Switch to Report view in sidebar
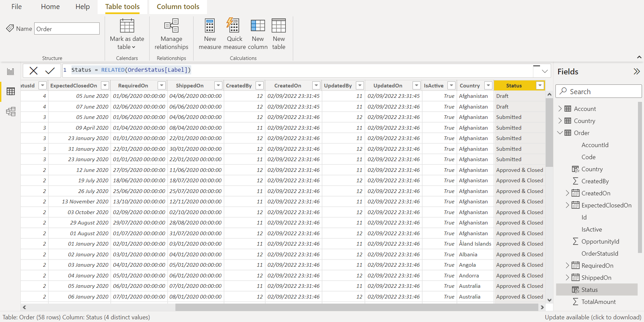644x322 pixels. click(11, 71)
